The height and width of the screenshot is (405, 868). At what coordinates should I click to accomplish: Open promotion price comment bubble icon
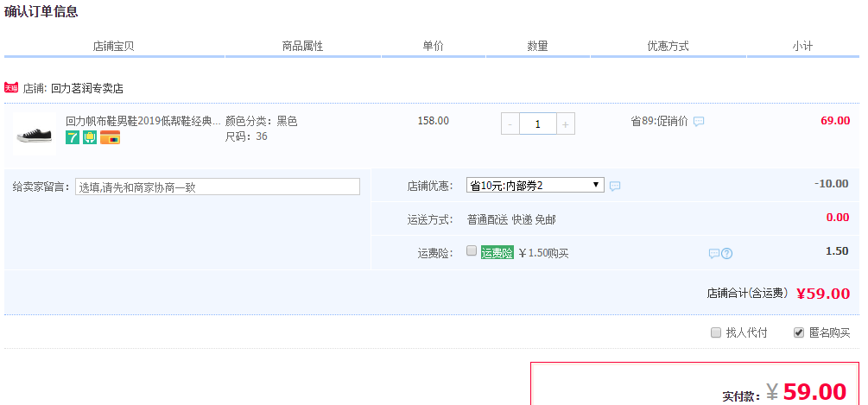pyautogui.click(x=699, y=121)
